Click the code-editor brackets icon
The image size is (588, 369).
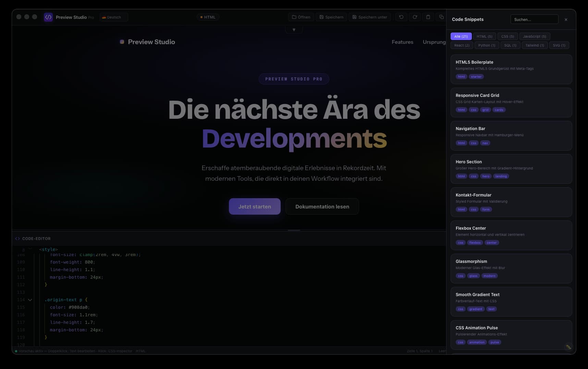[x=17, y=239]
